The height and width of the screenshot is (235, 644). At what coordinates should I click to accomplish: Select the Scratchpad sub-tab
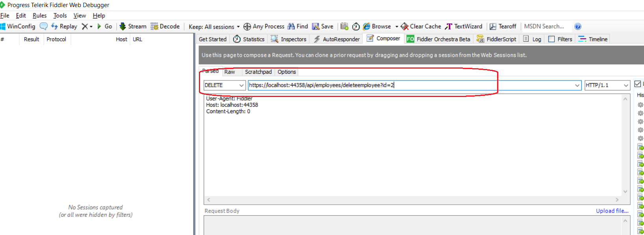(258, 72)
